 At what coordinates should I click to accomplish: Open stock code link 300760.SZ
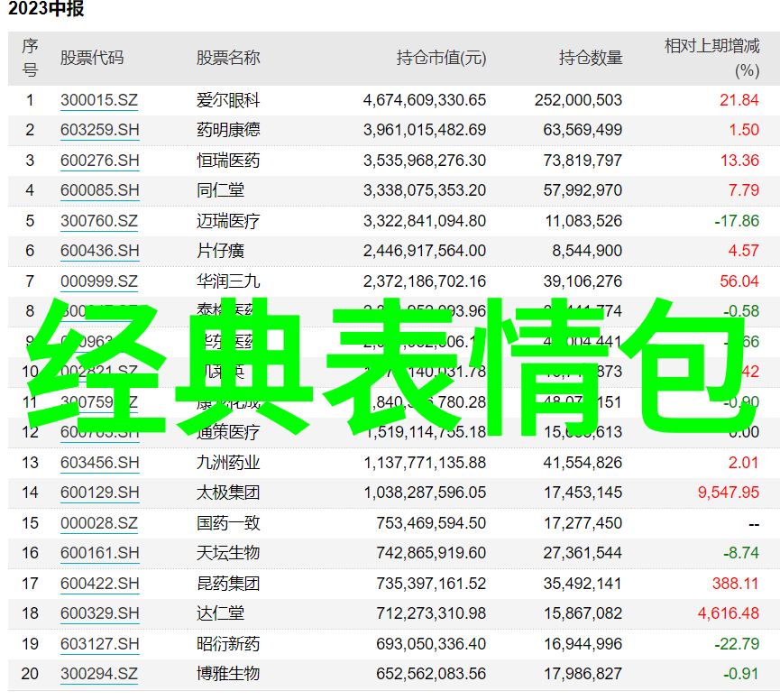point(99,221)
